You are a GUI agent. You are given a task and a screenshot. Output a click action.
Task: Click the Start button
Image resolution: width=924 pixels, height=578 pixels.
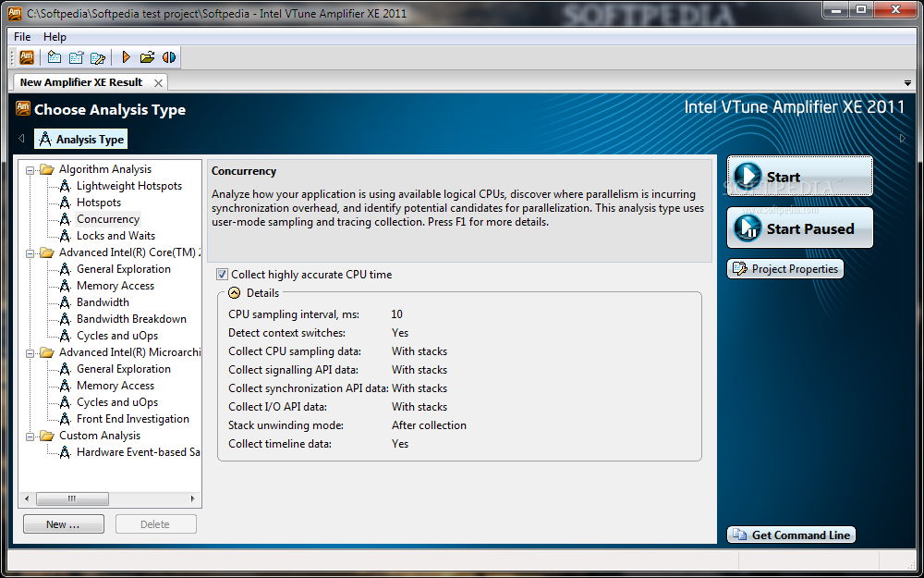[x=799, y=176]
